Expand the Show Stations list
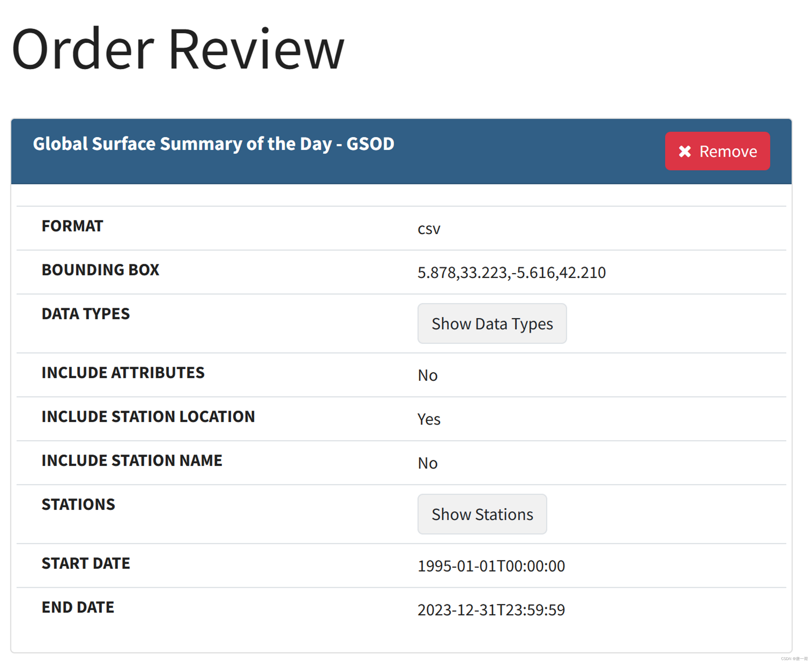This screenshot has height=663, width=812. pos(482,514)
